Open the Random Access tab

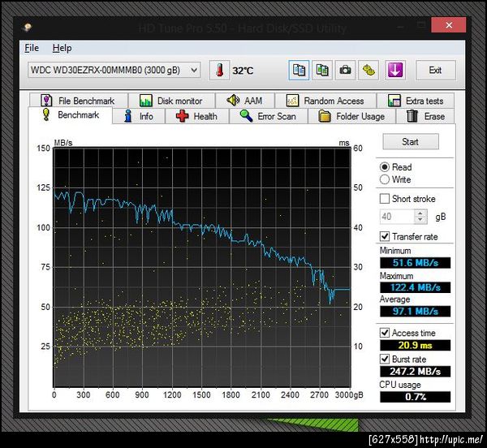[x=325, y=101]
